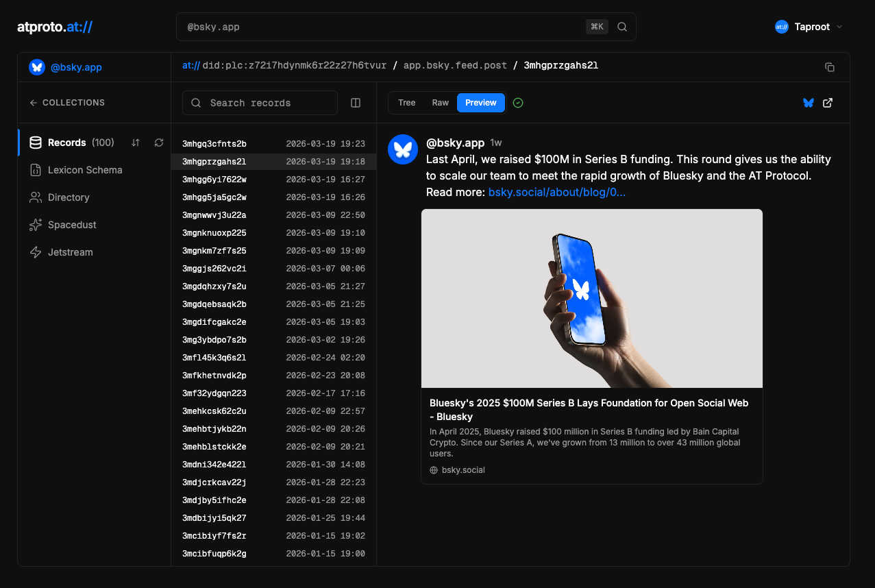The image size is (875, 588).
Task: Click the app.bsky.feed.post breadcrumb
Action: point(455,66)
